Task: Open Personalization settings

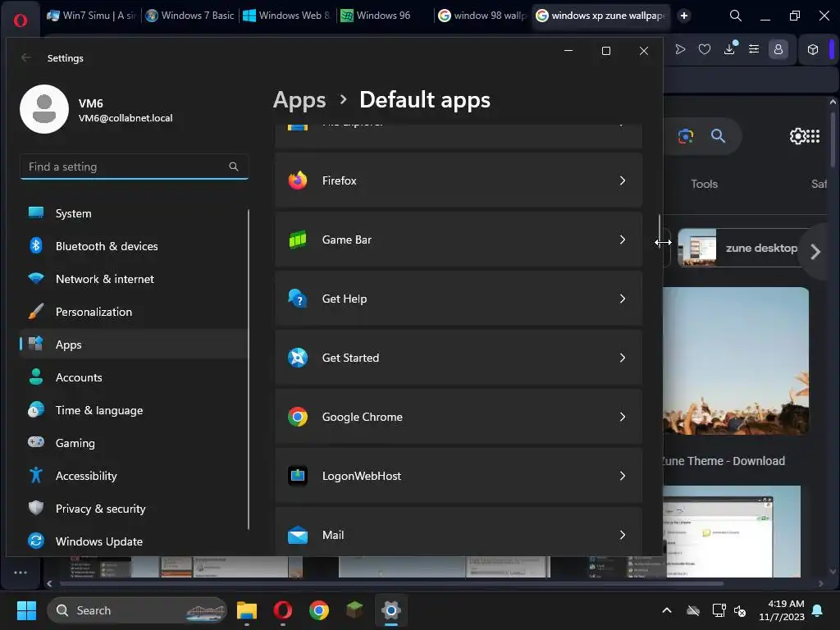Action: click(x=134, y=312)
